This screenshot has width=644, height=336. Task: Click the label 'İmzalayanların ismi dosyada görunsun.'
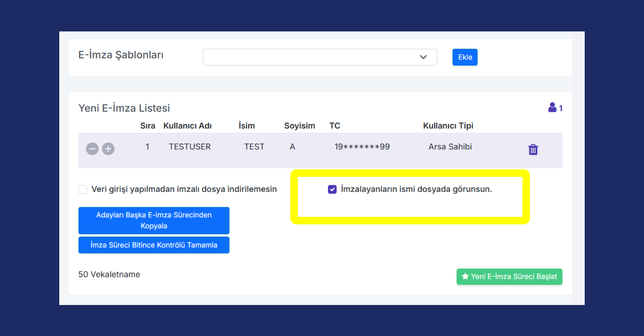click(x=416, y=189)
